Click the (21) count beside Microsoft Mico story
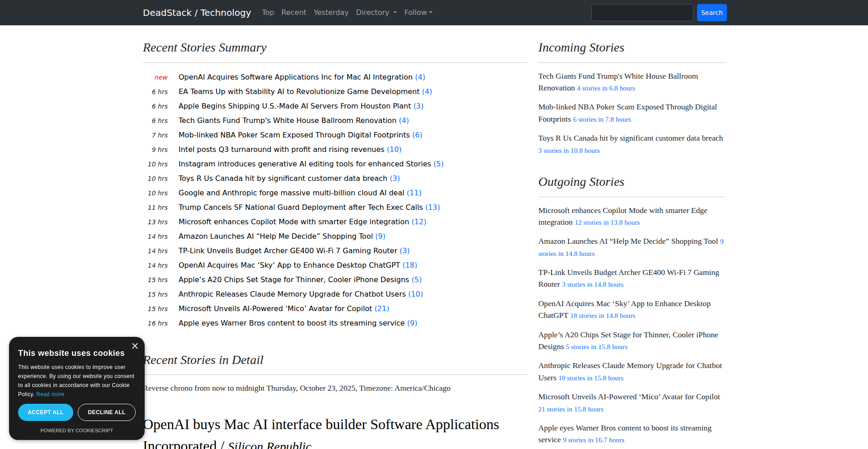The image size is (868, 449). tap(382, 308)
